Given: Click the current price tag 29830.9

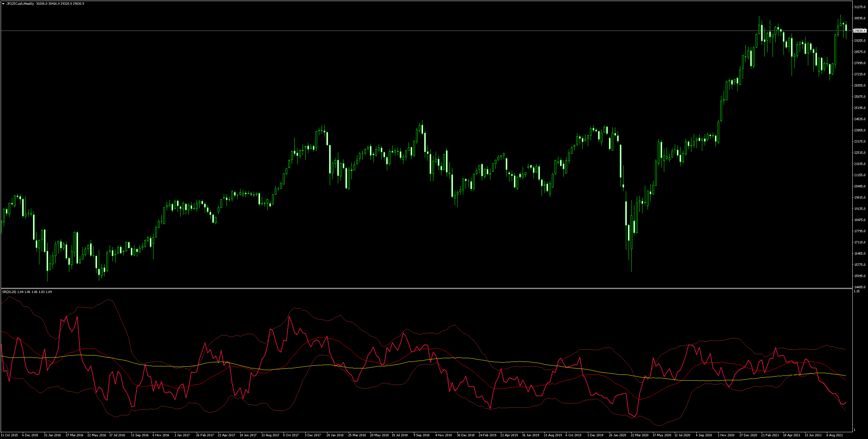Looking at the screenshot, I should 860,31.
